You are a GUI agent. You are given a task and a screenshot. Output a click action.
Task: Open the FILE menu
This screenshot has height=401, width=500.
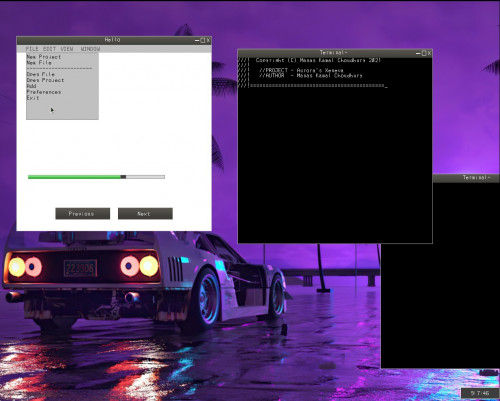pyautogui.click(x=32, y=49)
